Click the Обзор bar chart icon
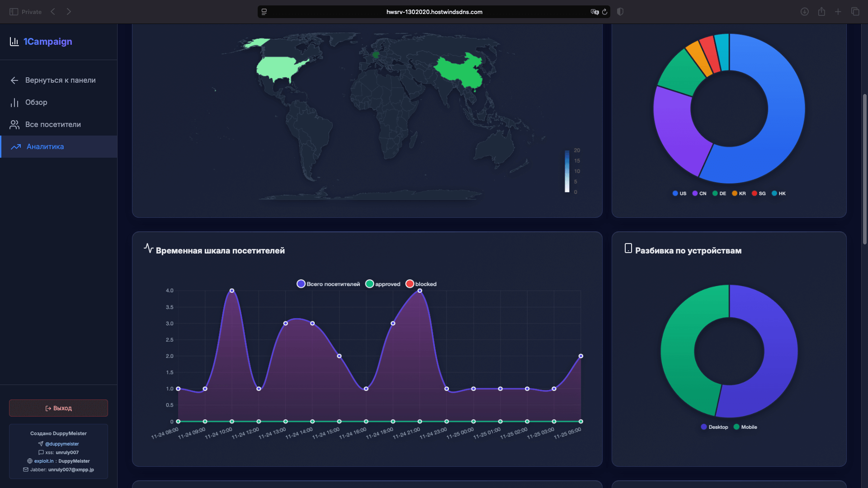The image size is (868, 488). pos(14,103)
